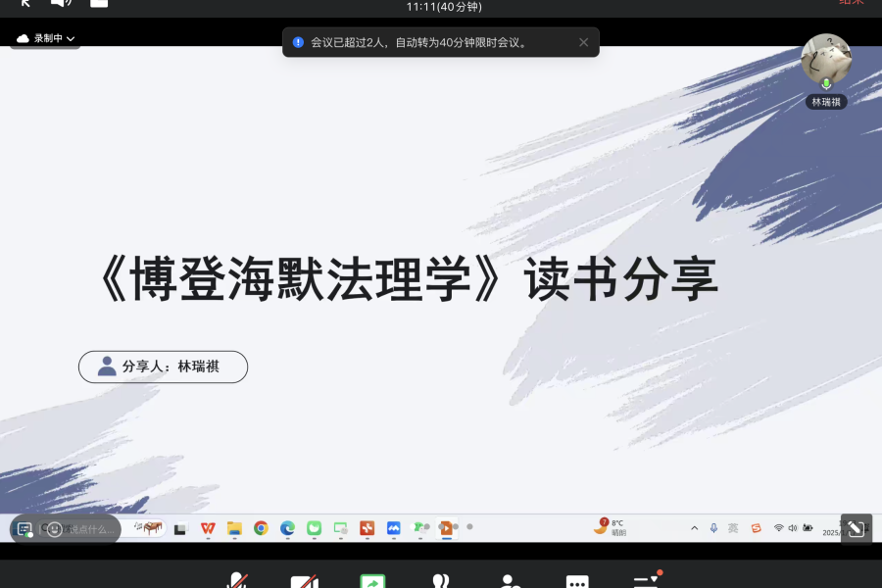Expand hidden system tray icons chevron
This screenshot has height=588, width=882.
(x=694, y=528)
